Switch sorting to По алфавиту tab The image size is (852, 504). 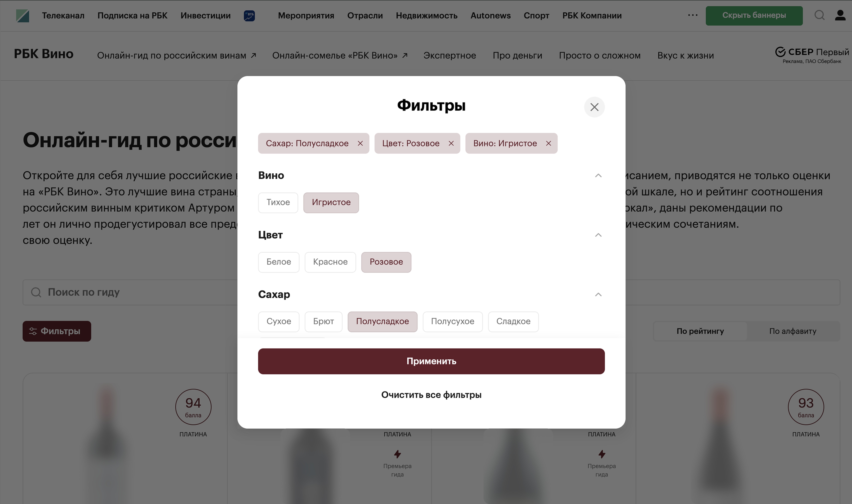792,331
